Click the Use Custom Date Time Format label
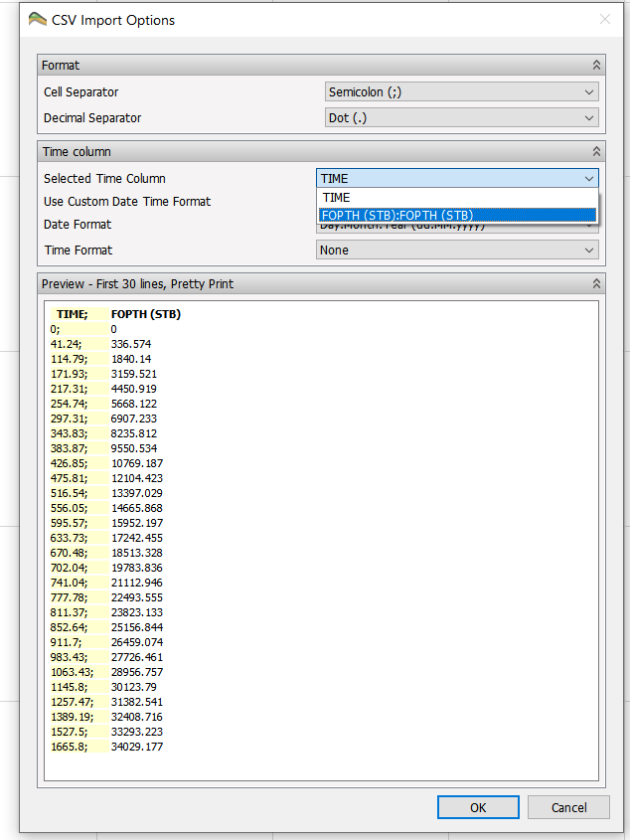The width and height of the screenshot is (630, 840). point(127,202)
